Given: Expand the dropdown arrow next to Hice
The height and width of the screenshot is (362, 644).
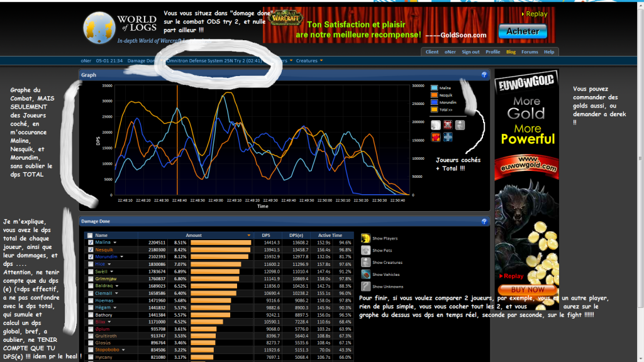Looking at the screenshot, I should pyautogui.click(x=109, y=265).
